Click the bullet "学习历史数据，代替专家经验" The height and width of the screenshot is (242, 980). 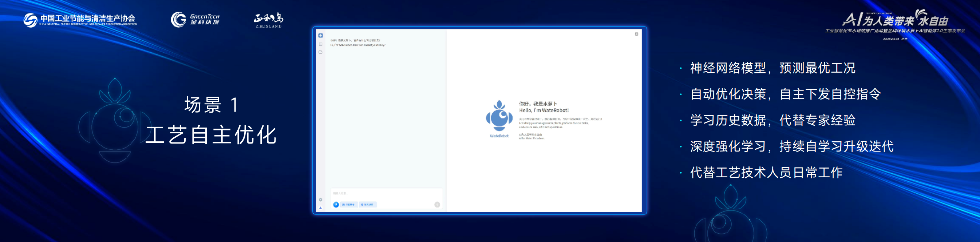coord(772,120)
